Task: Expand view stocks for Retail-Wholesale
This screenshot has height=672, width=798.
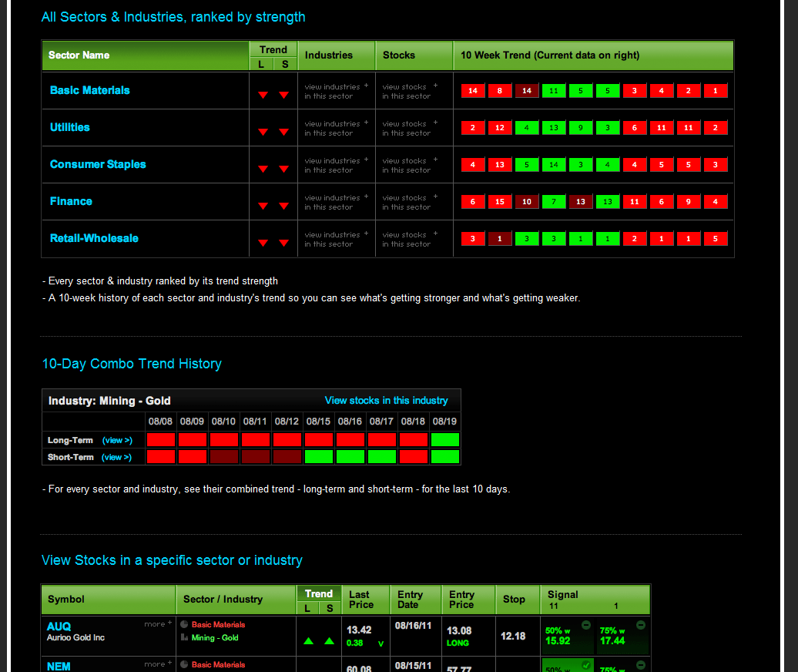Action: (410, 239)
